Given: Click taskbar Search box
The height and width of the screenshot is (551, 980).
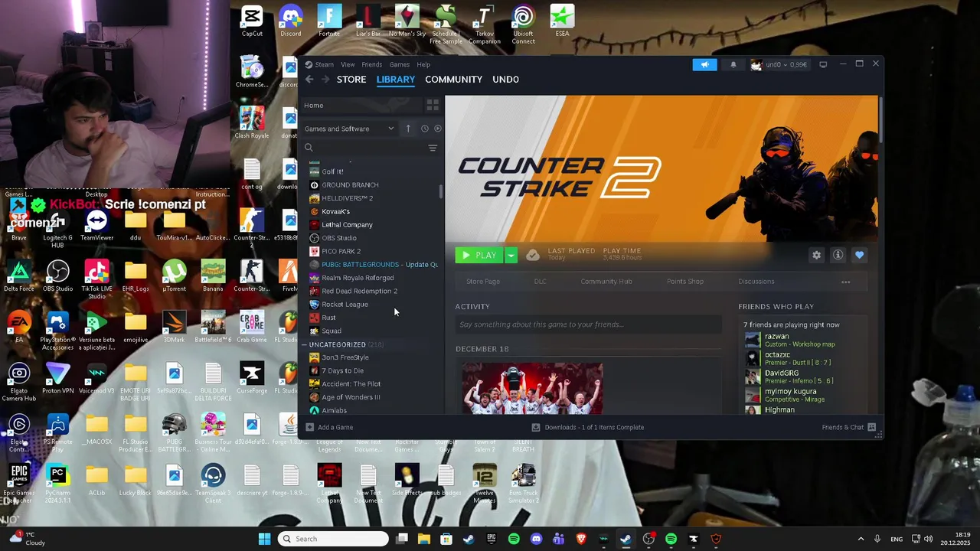Looking at the screenshot, I should [333, 539].
